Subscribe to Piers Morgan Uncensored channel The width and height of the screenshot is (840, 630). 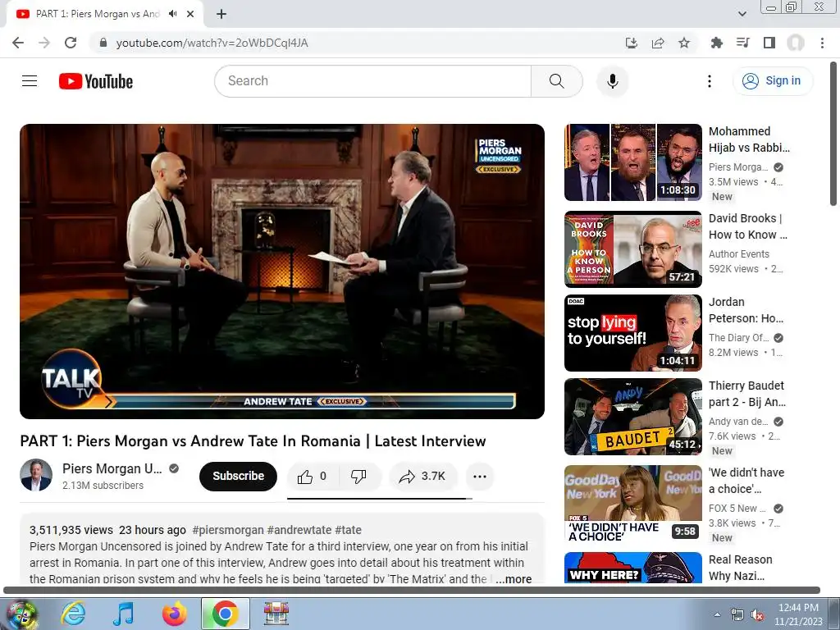pyautogui.click(x=239, y=477)
